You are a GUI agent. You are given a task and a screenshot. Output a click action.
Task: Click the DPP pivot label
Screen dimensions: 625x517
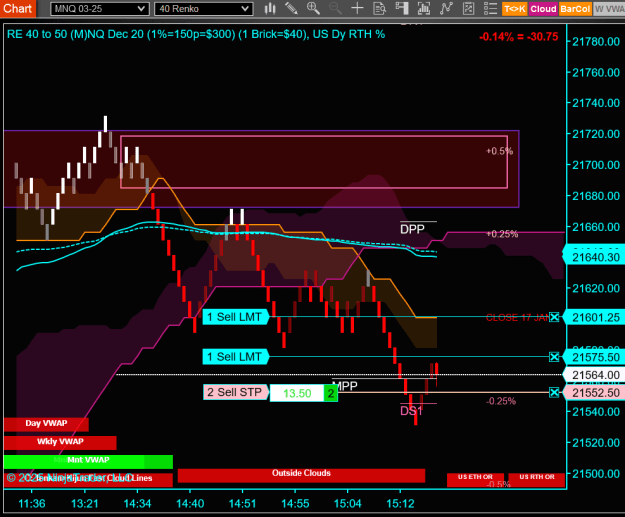tap(412, 229)
